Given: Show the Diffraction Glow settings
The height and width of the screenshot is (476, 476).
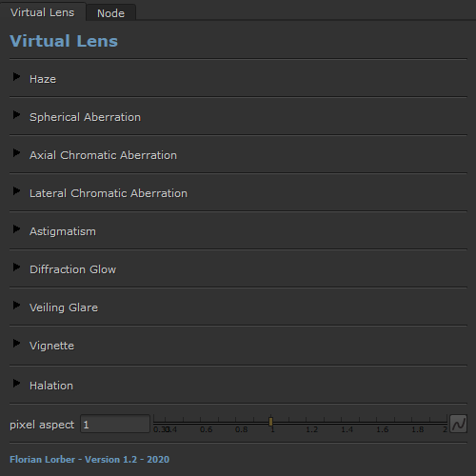Looking at the screenshot, I should click(16, 268).
